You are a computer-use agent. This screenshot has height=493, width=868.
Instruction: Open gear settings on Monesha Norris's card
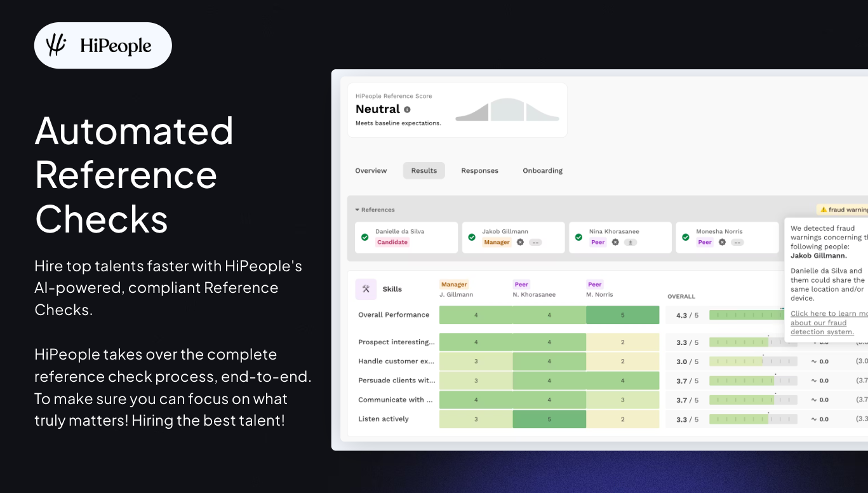[721, 242]
